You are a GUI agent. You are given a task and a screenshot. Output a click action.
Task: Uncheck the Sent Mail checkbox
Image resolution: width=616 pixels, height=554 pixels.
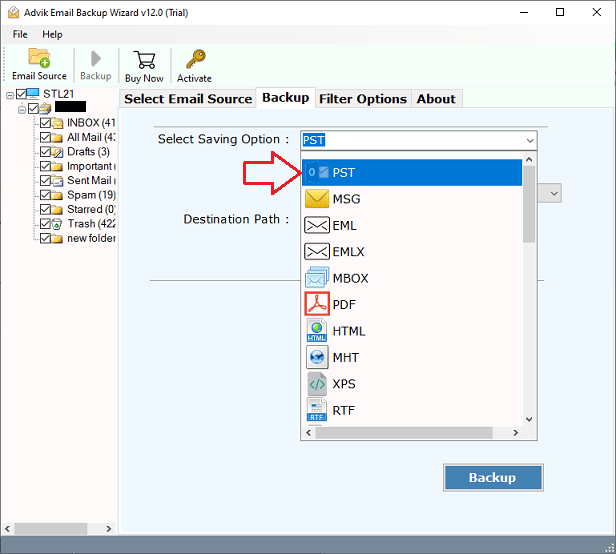tap(45, 181)
